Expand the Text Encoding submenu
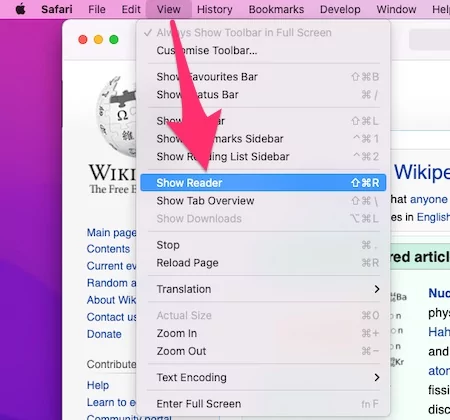 tap(263, 377)
